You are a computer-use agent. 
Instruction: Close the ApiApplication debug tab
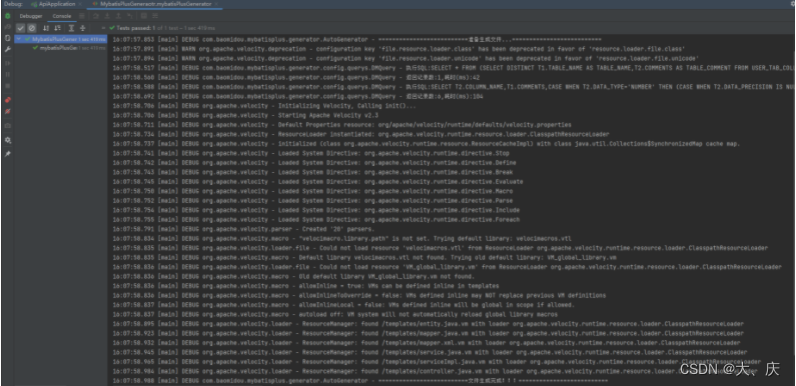[80, 4]
